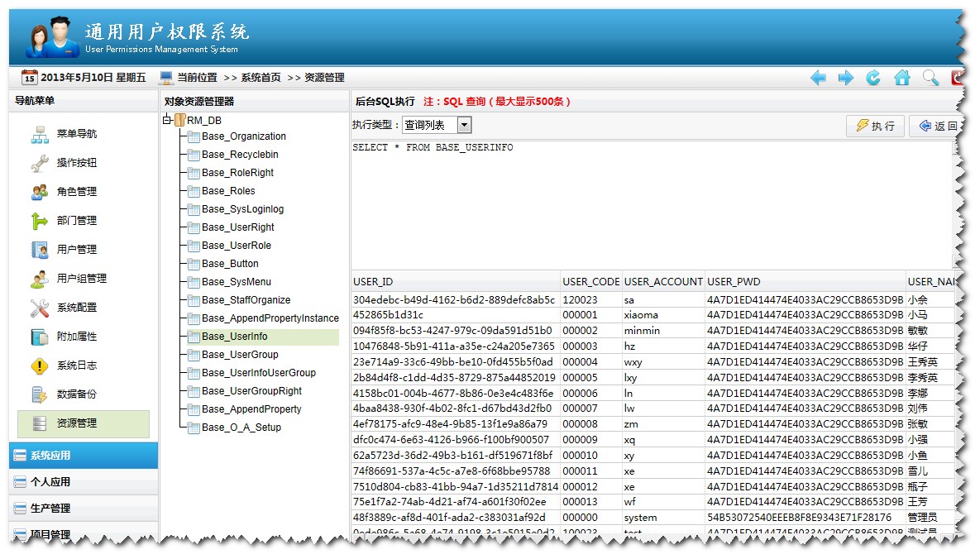Select the 部门管理 green arrow icon

click(40, 220)
